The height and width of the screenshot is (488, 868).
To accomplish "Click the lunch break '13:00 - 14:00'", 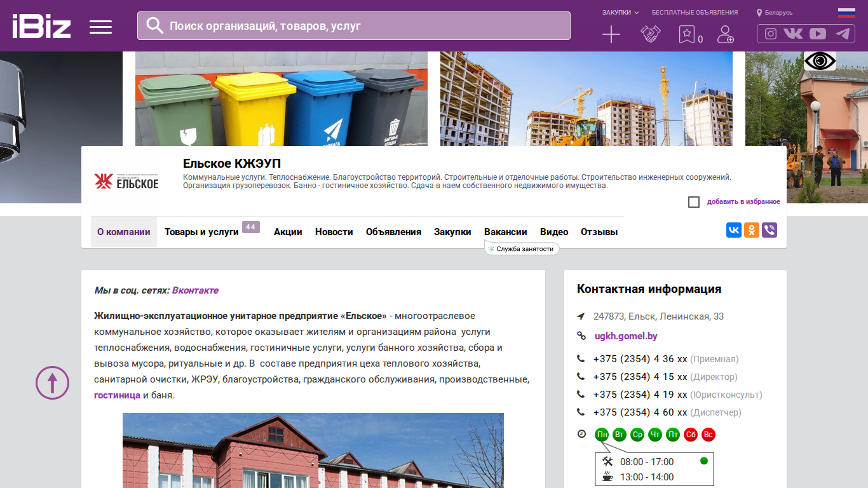I will pyautogui.click(x=647, y=477).
